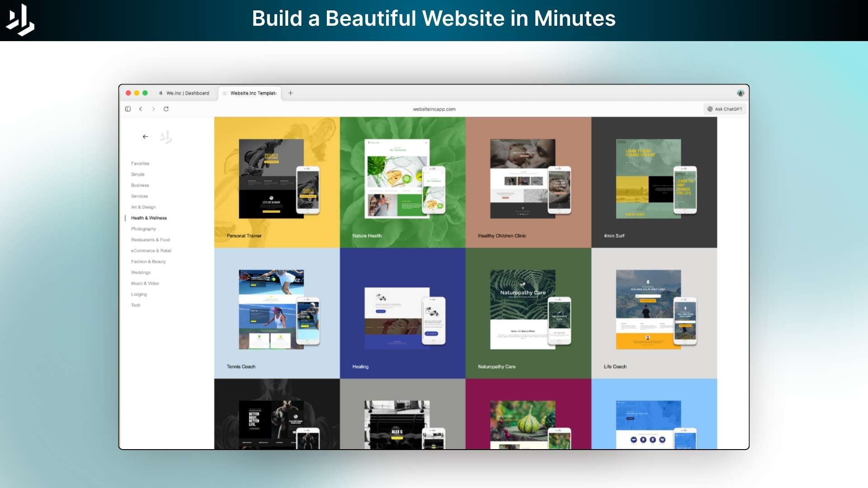
Task: Click the sidebar toggle icon in browser toolbar
Action: click(128, 109)
